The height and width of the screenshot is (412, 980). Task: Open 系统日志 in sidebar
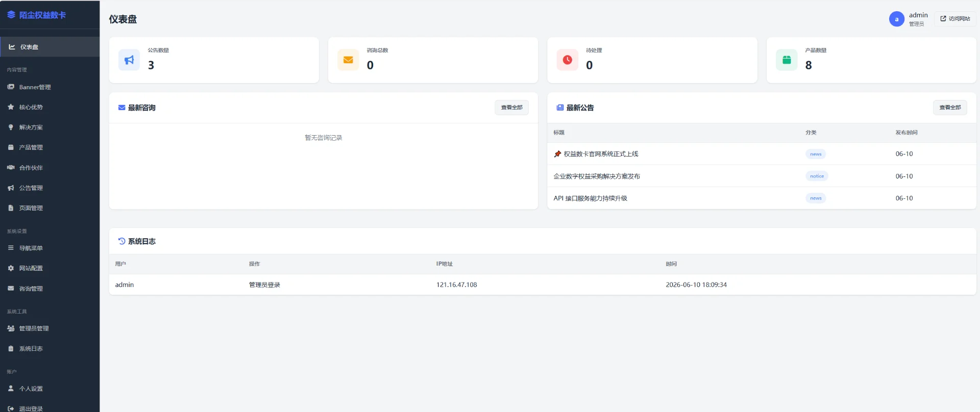50,349
